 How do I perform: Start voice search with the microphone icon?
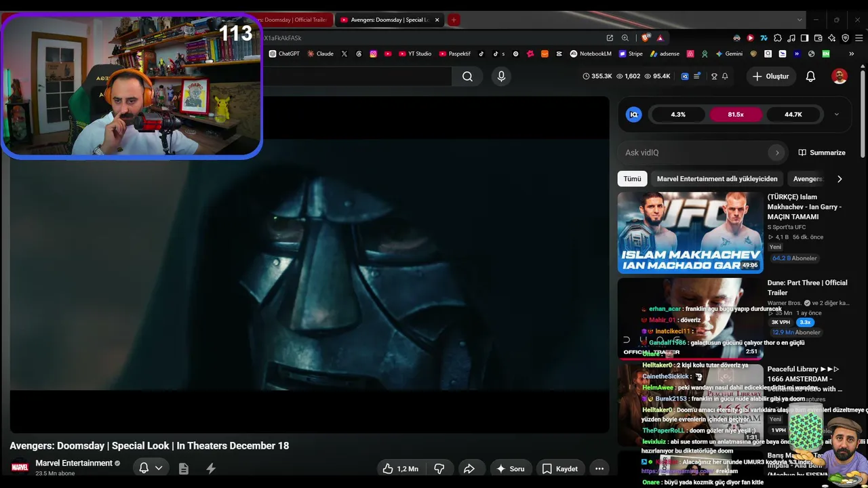pyautogui.click(x=501, y=77)
